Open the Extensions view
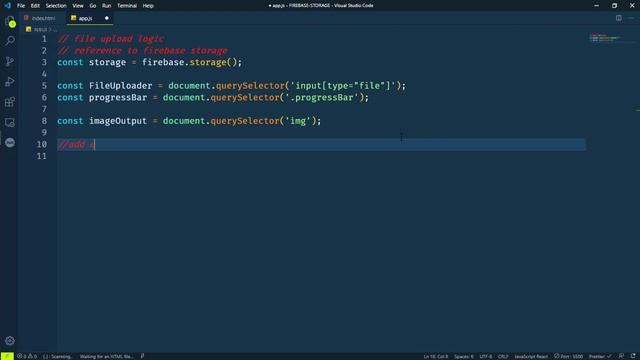Screen dimensions: 640x360 pos(10,102)
